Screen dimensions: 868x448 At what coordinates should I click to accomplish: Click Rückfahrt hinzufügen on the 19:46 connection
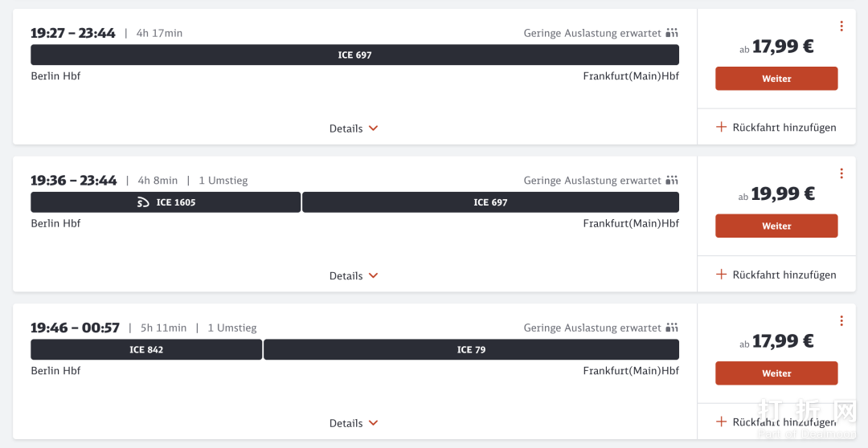[x=784, y=422]
